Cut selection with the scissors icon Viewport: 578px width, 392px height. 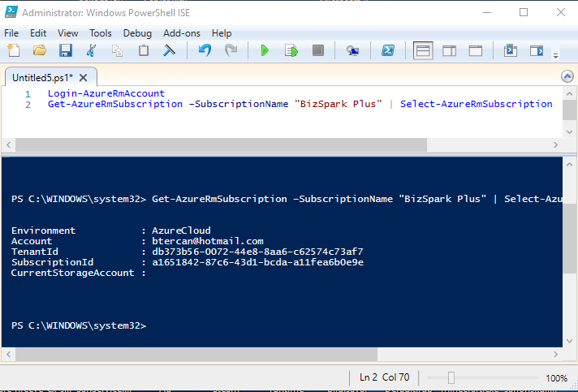point(91,50)
